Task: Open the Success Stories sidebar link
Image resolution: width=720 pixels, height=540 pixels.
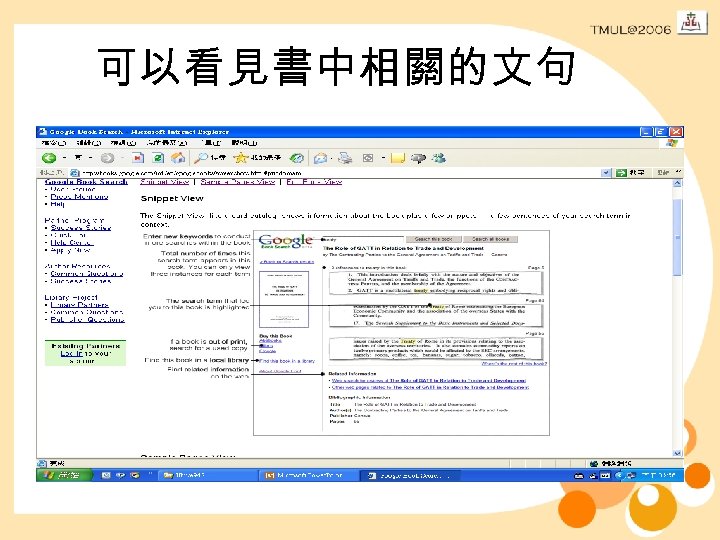Action: pos(81,228)
